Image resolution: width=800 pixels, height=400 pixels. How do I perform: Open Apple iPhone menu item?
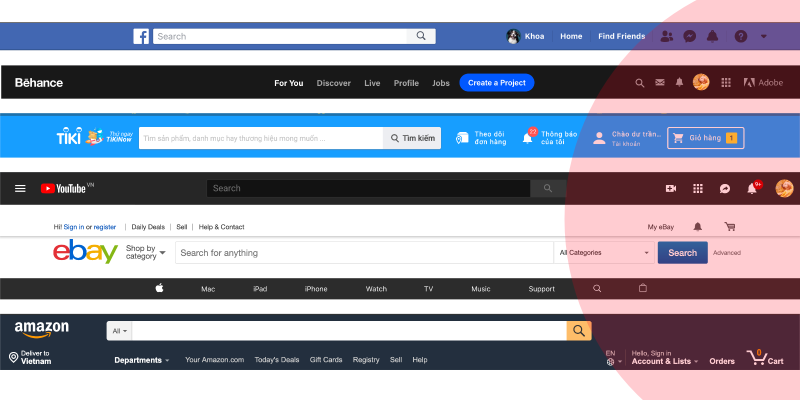point(316,289)
